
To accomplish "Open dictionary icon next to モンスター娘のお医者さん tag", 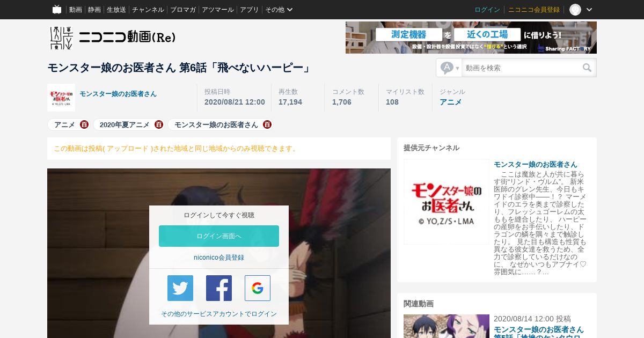I will click(x=267, y=124).
